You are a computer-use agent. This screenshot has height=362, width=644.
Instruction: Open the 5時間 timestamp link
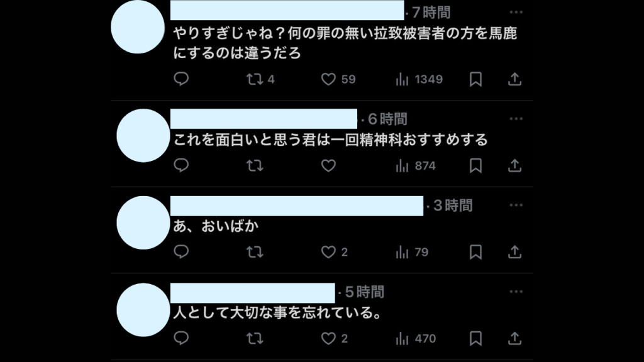(364, 292)
